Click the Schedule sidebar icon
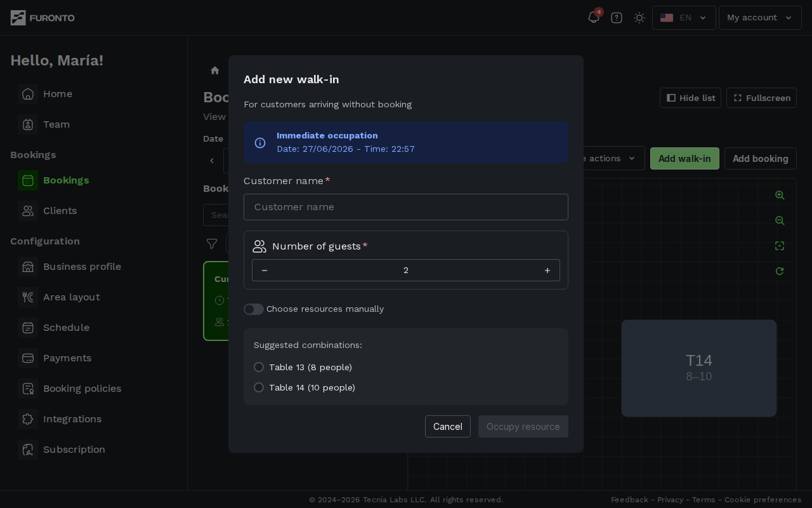The width and height of the screenshot is (812, 508). click(x=28, y=328)
